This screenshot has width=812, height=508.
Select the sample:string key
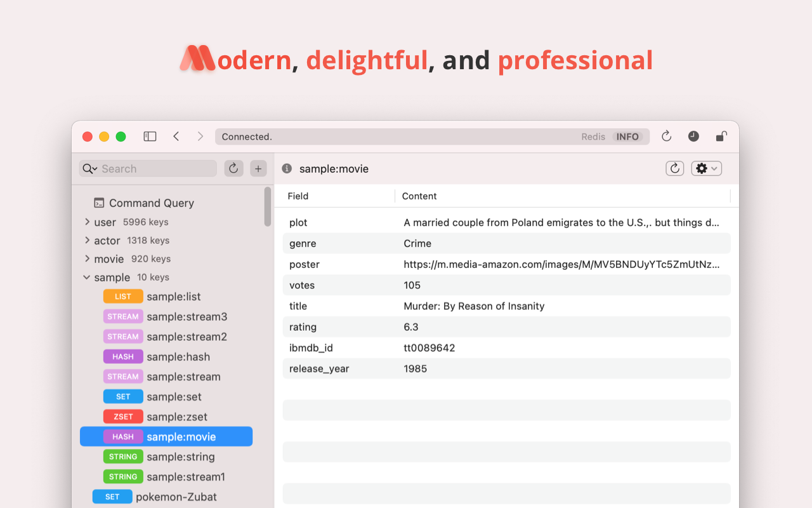[x=166, y=457]
